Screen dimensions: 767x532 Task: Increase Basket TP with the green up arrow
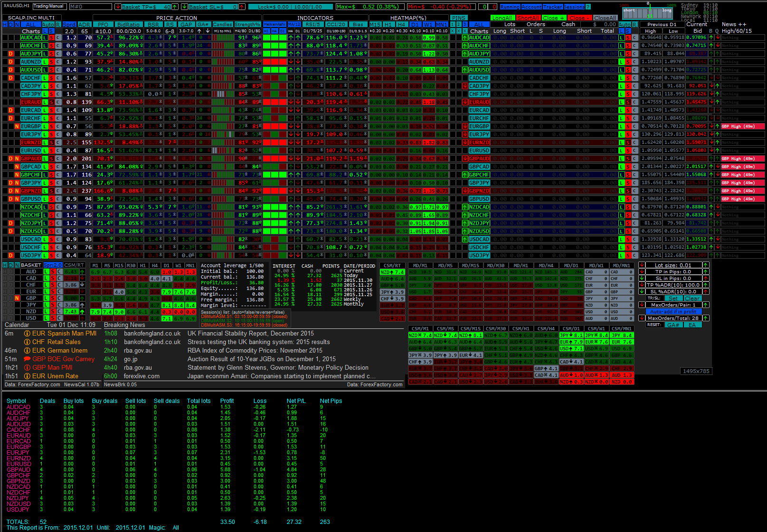click(175, 7)
